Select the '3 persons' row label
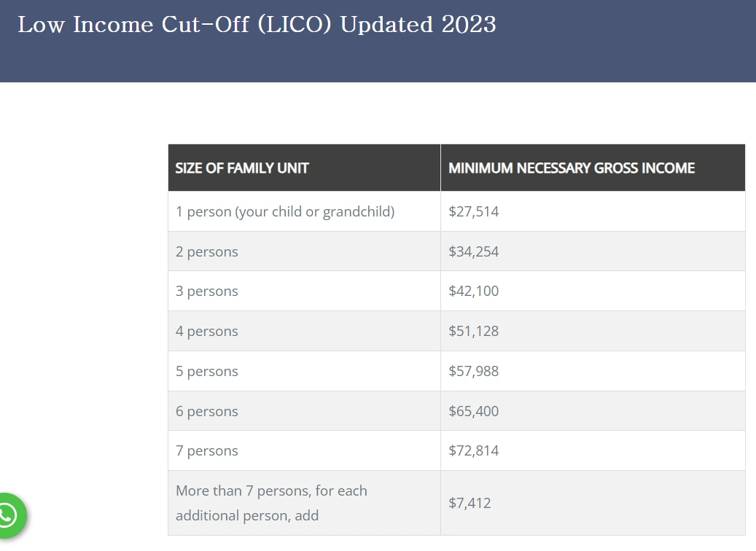This screenshot has width=756, height=551. coord(207,291)
